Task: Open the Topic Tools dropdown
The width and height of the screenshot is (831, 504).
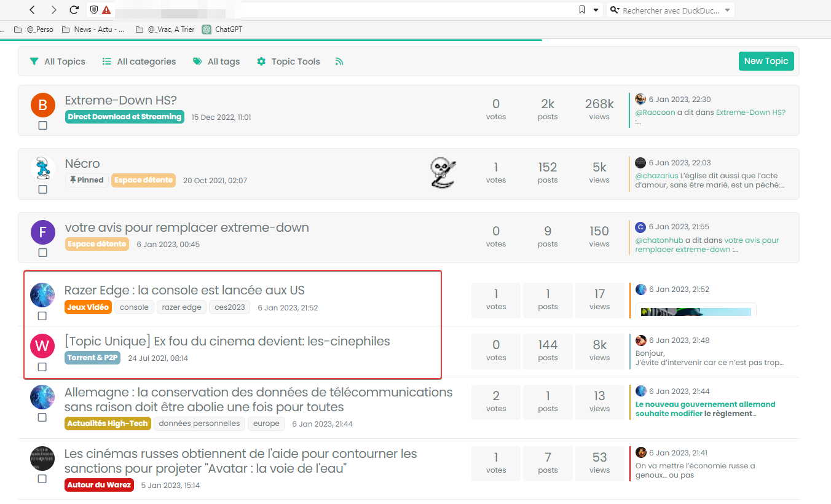Action: coord(288,61)
